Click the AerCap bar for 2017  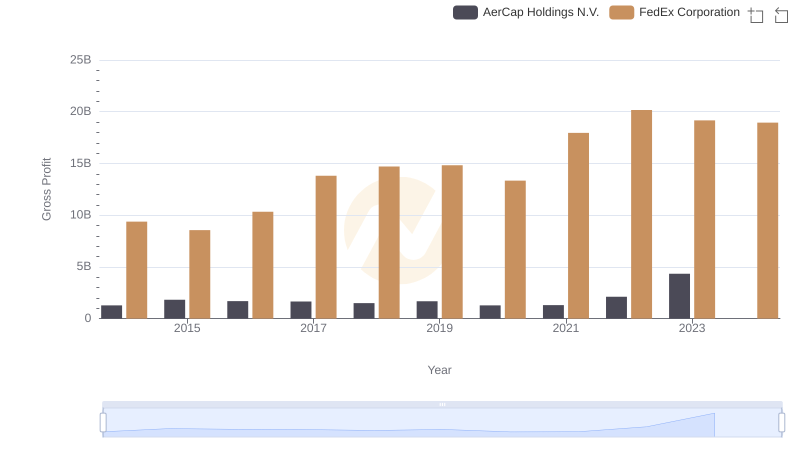point(301,310)
